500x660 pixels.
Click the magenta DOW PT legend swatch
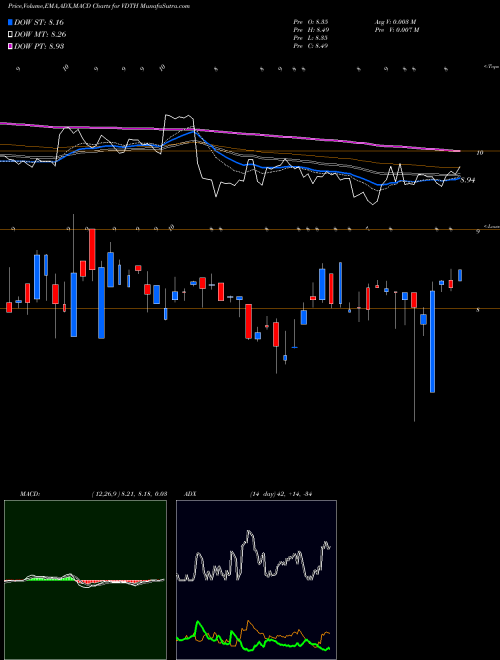point(11,46)
